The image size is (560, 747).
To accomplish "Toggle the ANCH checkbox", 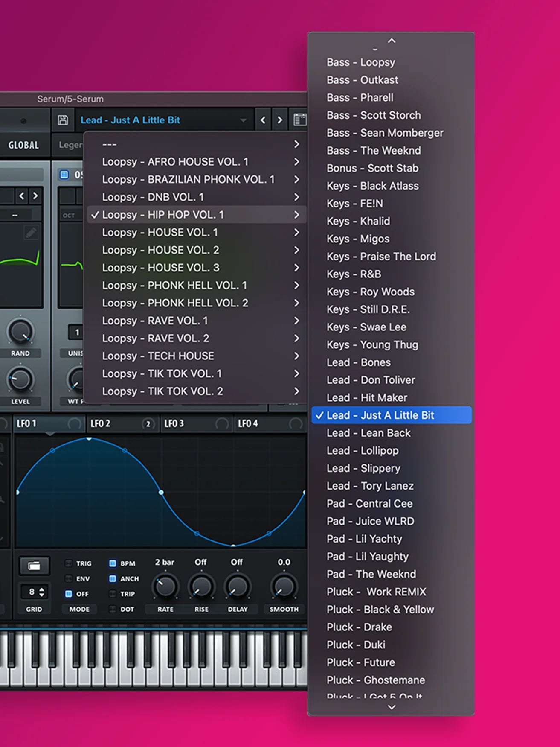I will pos(113,579).
